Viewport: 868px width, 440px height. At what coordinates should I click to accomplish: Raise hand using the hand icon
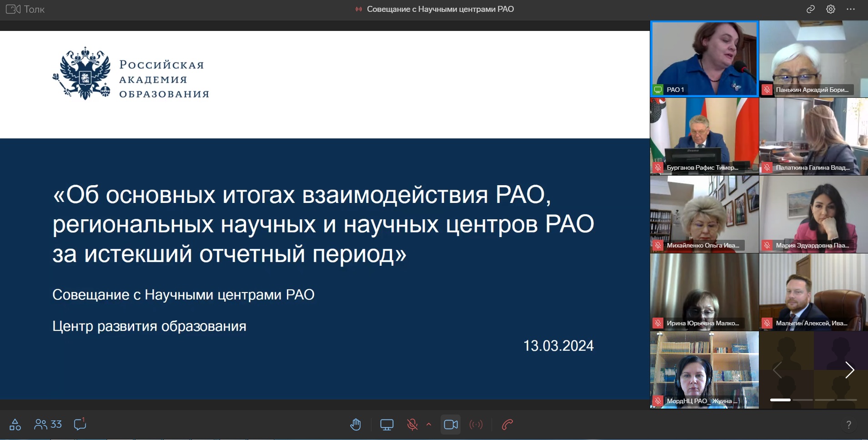tap(356, 425)
